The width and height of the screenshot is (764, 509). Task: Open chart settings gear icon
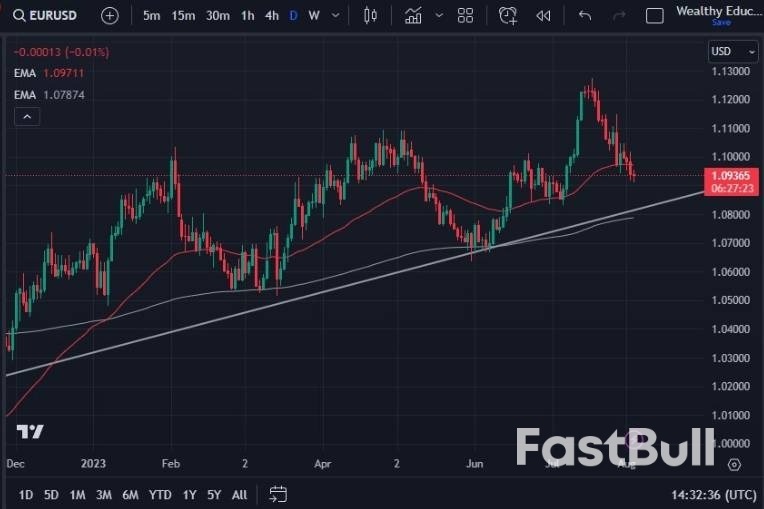[x=734, y=464]
